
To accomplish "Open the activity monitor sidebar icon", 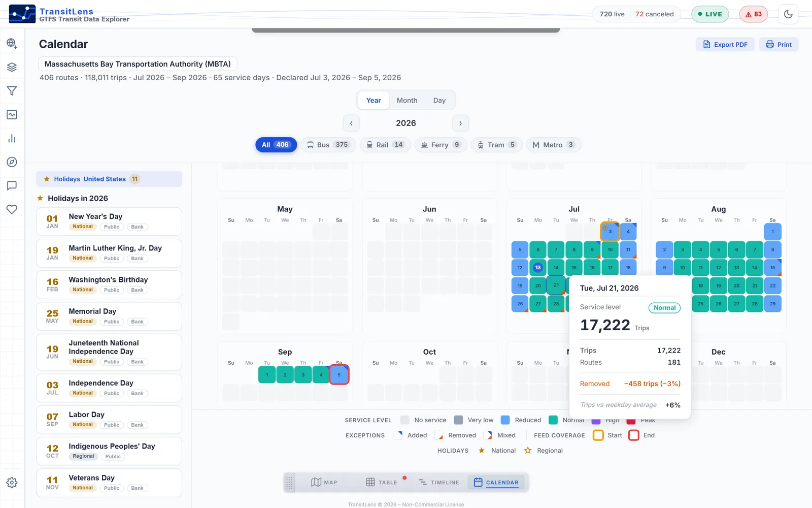I will point(12,115).
